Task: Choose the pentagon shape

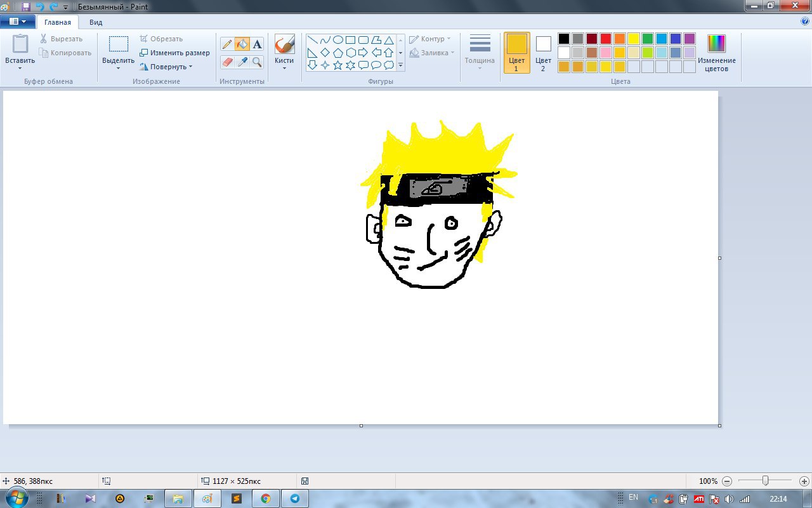Action: tap(337, 53)
